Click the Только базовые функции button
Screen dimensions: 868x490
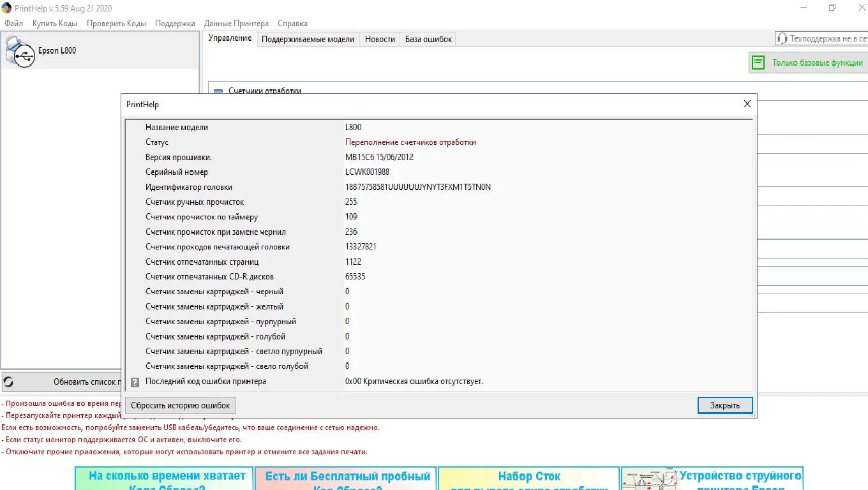point(808,63)
